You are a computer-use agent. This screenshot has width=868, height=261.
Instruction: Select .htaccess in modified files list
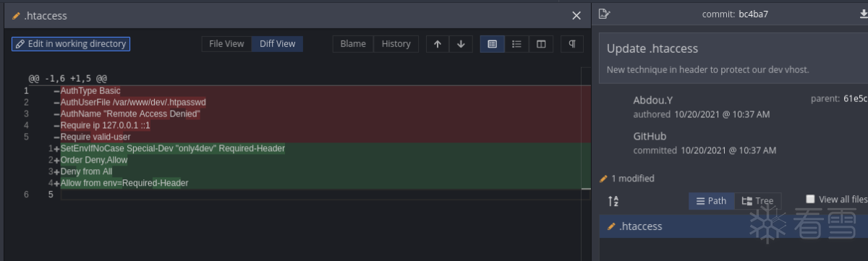click(733, 226)
